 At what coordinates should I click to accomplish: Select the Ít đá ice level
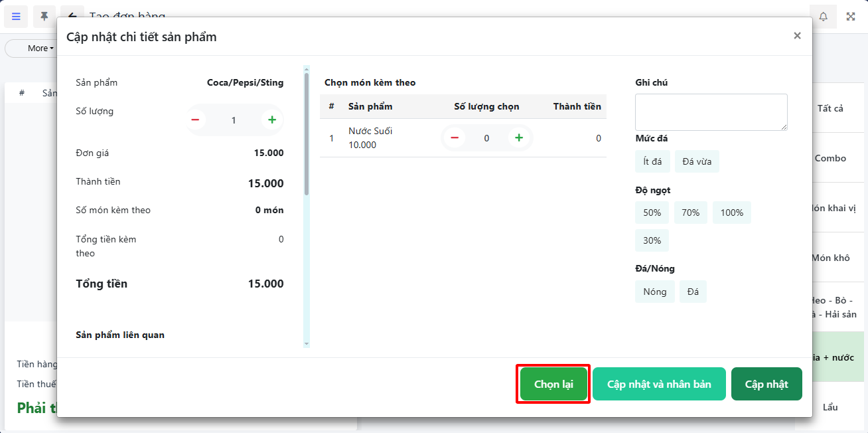click(652, 162)
